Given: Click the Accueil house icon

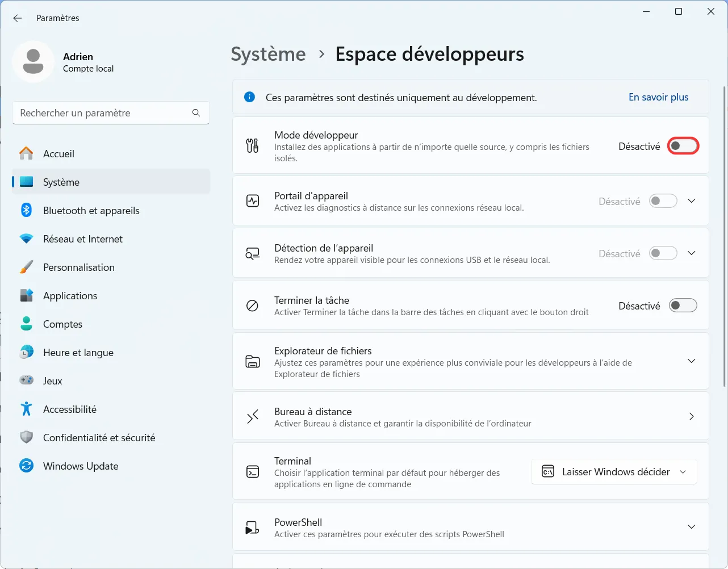Looking at the screenshot, I should 26,153.
